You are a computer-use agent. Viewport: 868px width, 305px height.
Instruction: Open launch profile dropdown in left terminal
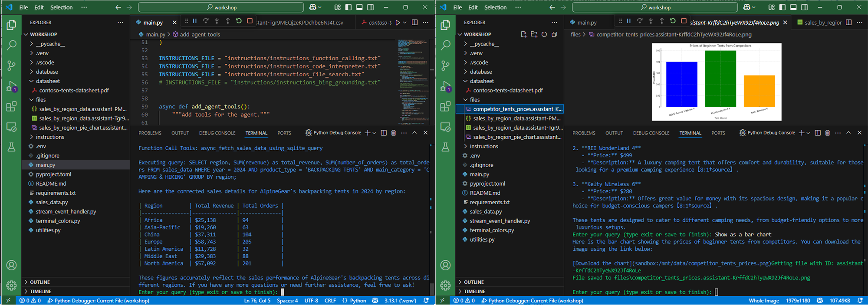click(374, 133)
